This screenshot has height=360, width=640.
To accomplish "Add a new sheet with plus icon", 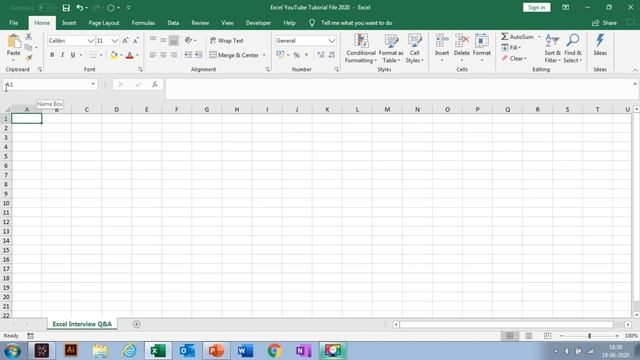I will pyautogui.click(x=137, y=324).
